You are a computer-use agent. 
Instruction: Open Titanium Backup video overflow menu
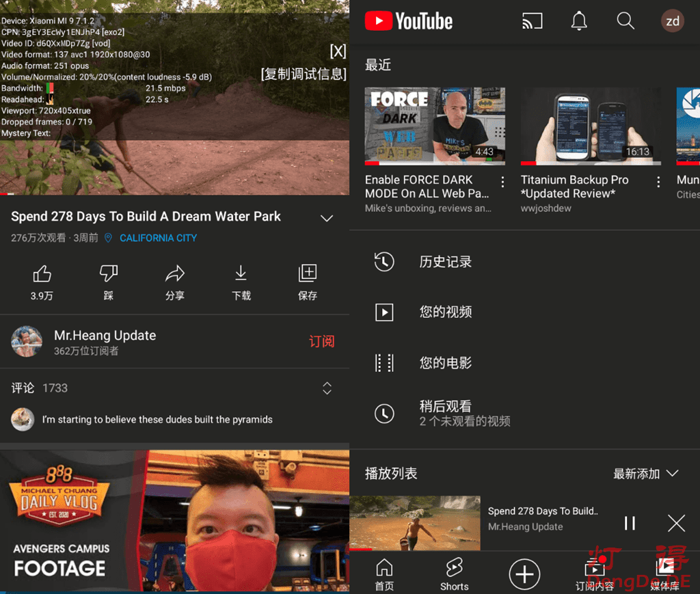(x=658, y=182)
